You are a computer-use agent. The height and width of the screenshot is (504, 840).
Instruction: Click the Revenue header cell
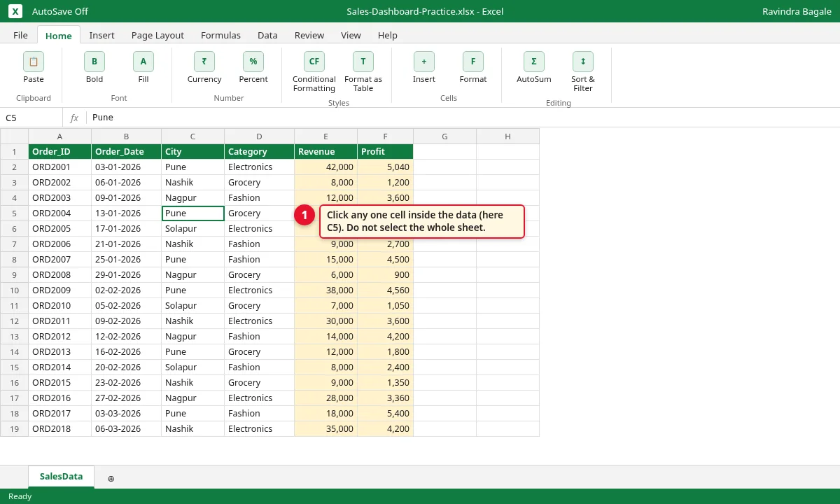point(326,152)
